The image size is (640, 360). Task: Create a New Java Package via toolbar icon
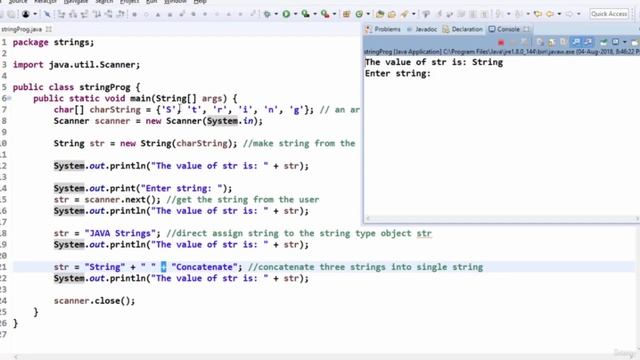(346, 14)
